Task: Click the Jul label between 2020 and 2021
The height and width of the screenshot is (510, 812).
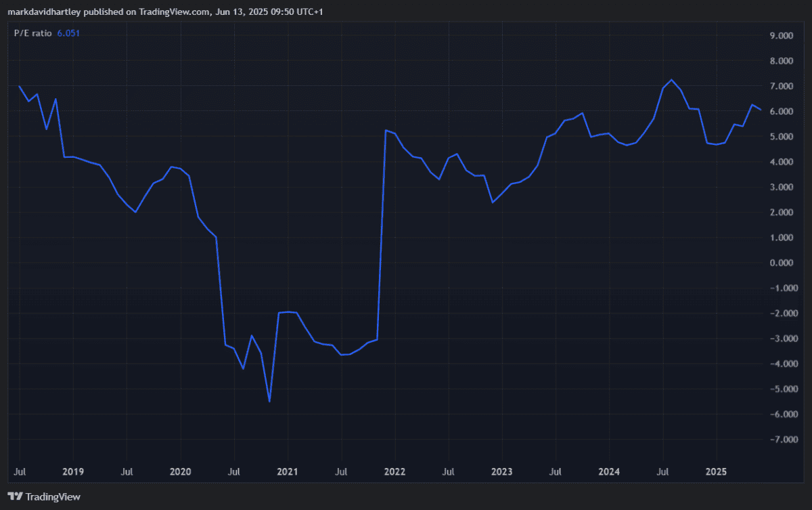Action: point(234,469)
